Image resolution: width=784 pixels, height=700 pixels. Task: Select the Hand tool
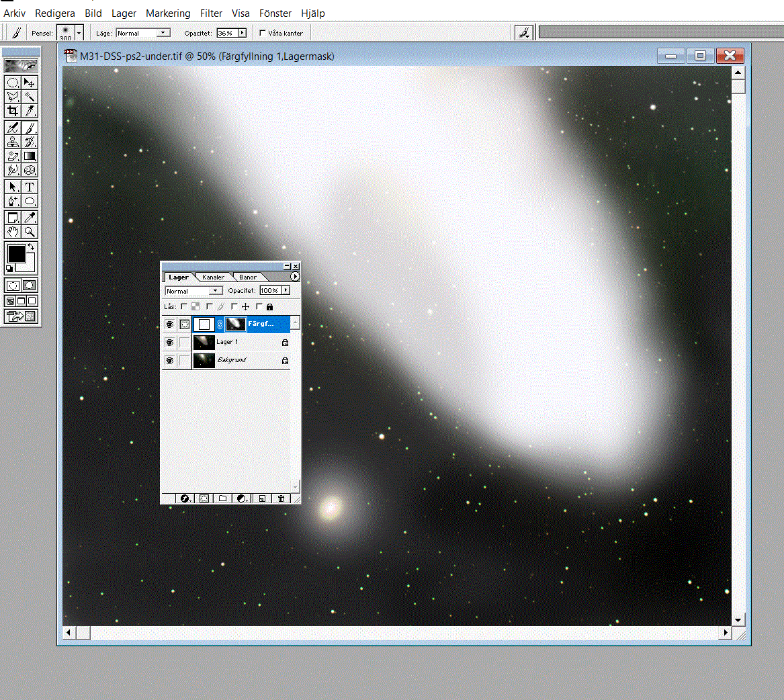13,232
